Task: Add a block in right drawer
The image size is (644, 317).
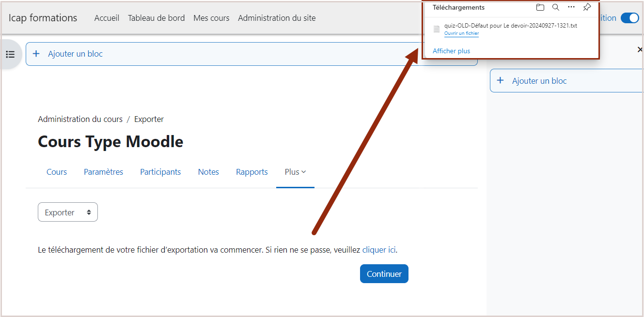Action: (x=567, y=81)
